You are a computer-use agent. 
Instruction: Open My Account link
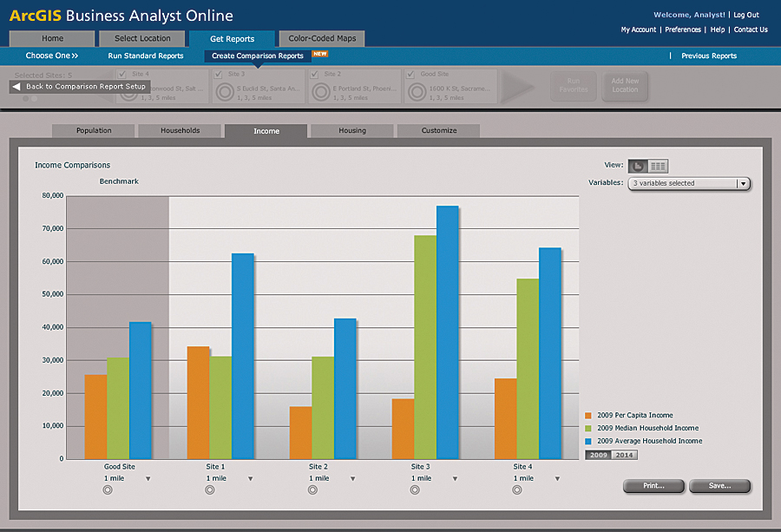pyautogui.click(x=639, y=30)
